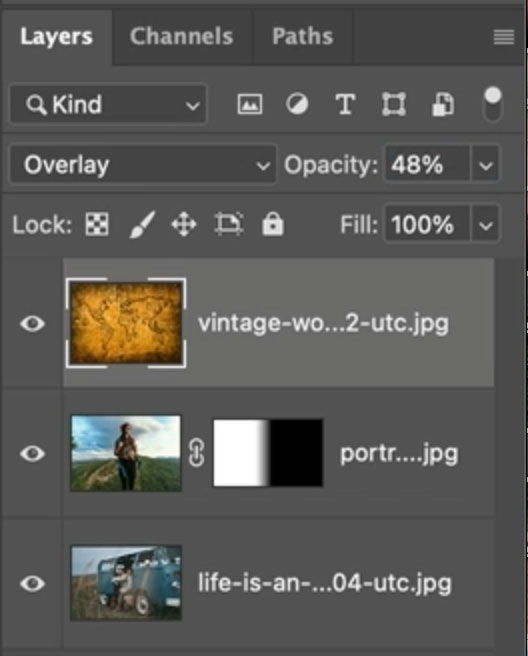528x656 pixels.
Task: Toggle layer filtering switch on/off
Action: [x=493, y=104]
